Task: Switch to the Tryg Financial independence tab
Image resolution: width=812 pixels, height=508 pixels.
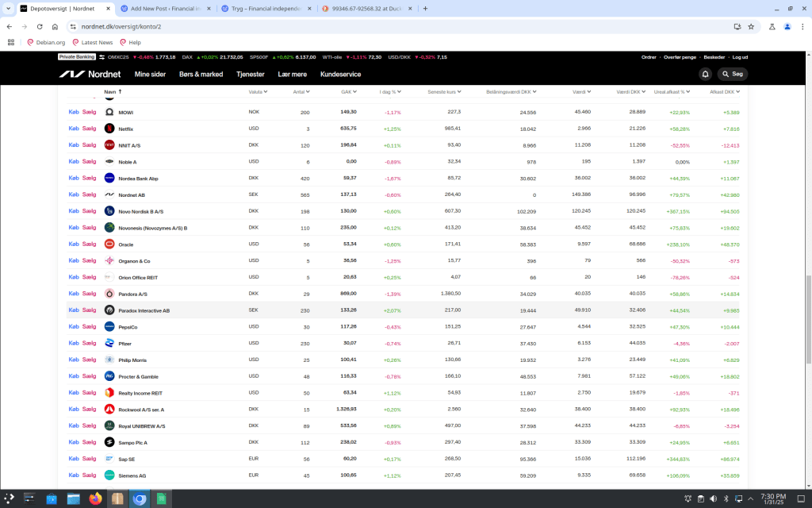Action: tap(266, 8)
